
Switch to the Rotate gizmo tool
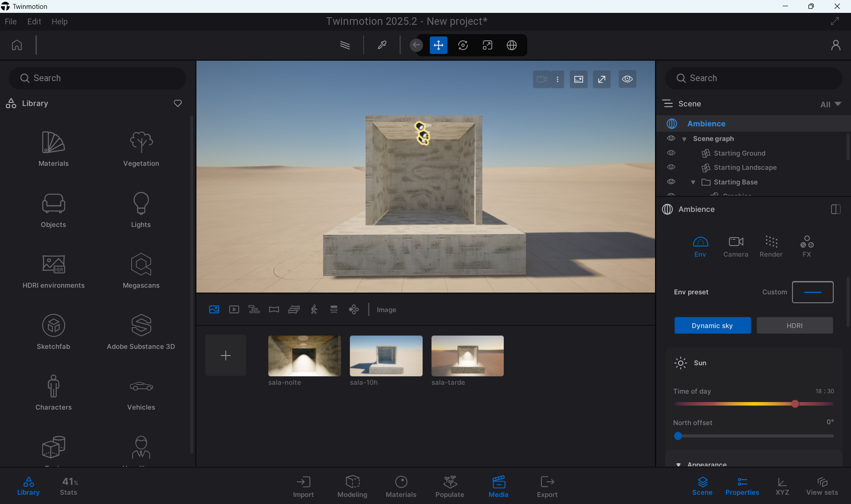[463, 45]
